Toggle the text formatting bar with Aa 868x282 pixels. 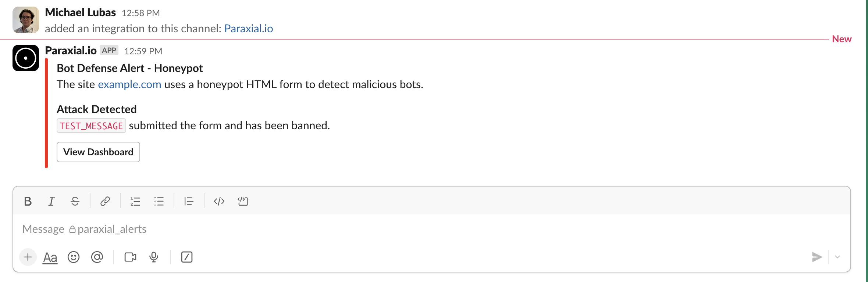[50, 257]
